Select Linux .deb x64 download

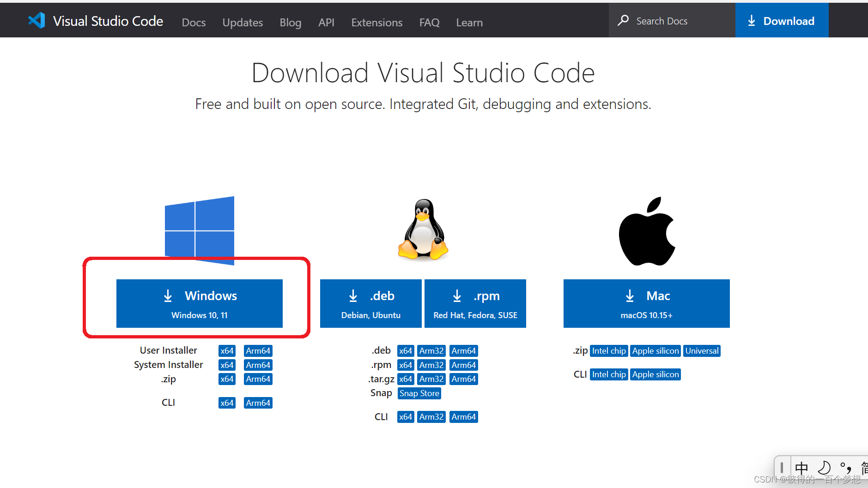[x=406, y=351]
